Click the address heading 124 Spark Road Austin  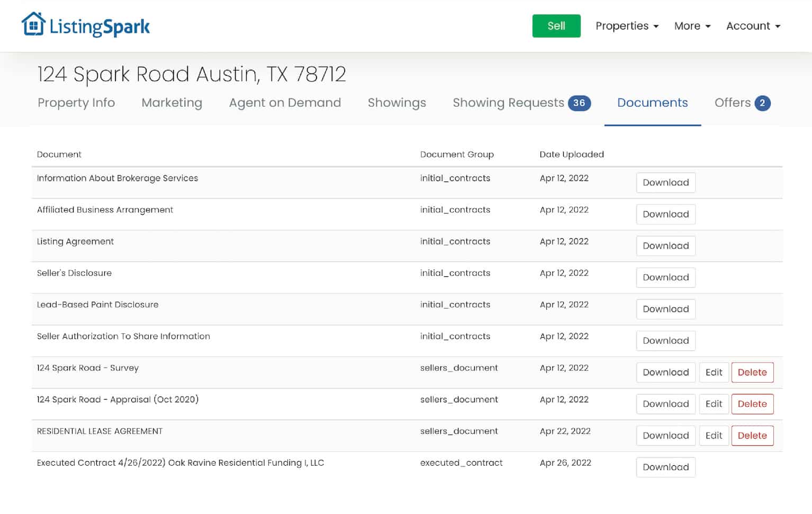(192, 74)
